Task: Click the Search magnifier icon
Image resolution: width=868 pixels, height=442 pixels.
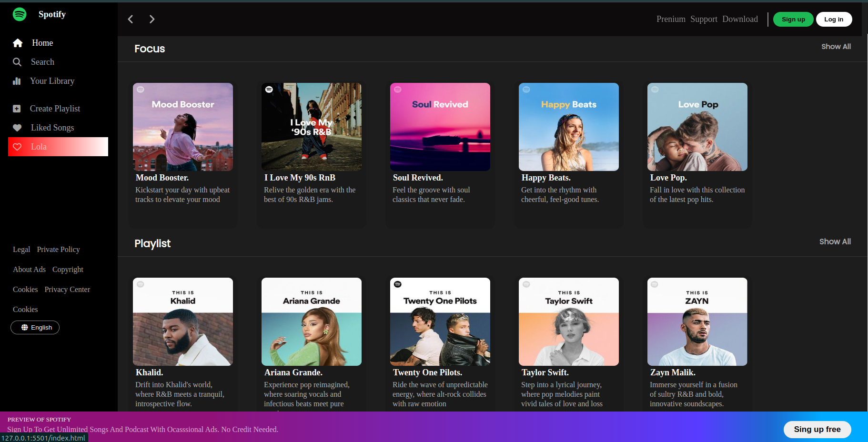Action: [x=17, y=62]
